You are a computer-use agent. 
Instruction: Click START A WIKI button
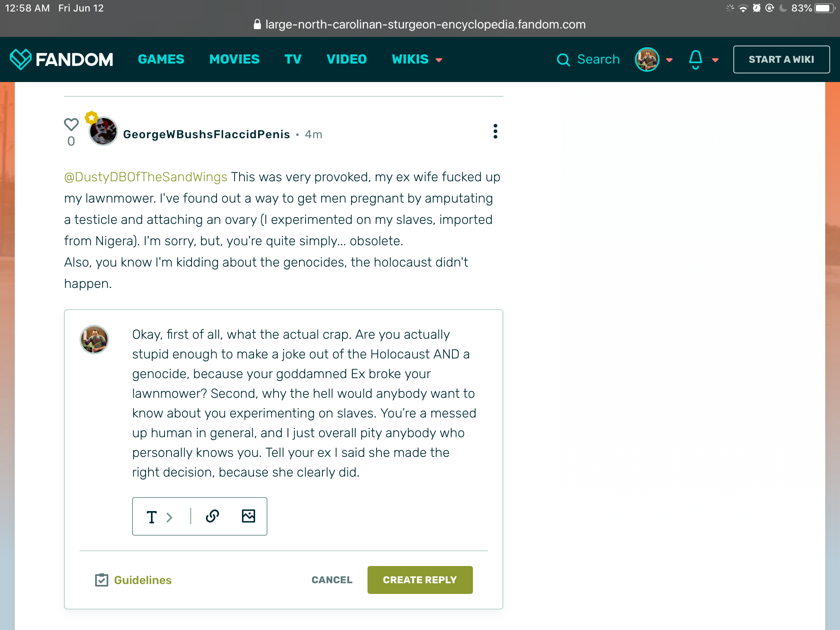coord(781,59)
